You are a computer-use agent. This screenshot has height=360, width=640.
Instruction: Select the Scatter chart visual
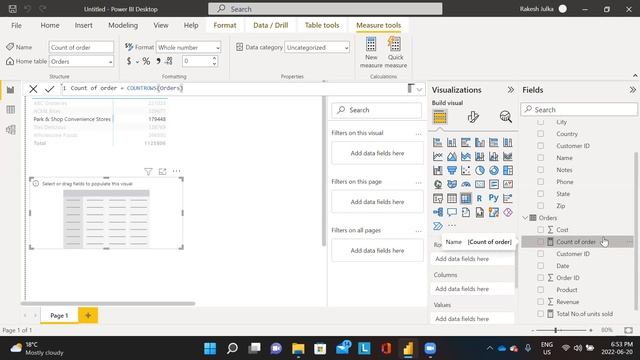466,170
